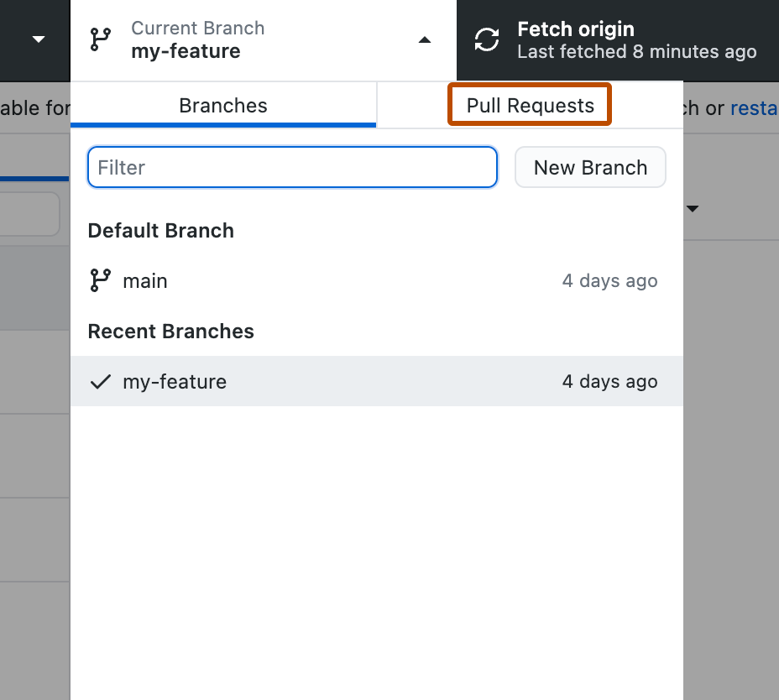Collapse the branch list with the up chevron

[425, 39]
